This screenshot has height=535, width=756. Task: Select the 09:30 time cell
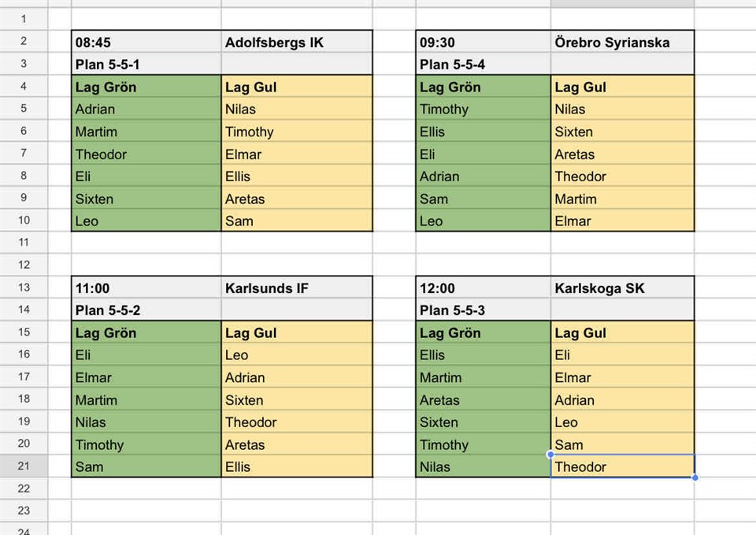click(483, 43)
